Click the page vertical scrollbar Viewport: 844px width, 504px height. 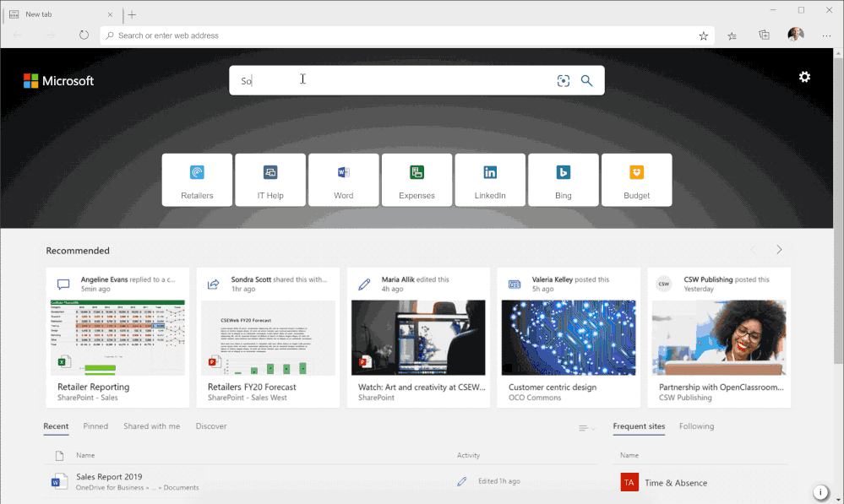click(x=838, y=211)
